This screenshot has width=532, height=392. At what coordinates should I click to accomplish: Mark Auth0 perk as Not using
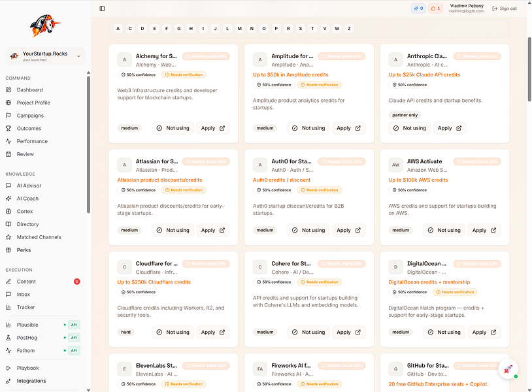pyautogui.click(x=308, y=230)
